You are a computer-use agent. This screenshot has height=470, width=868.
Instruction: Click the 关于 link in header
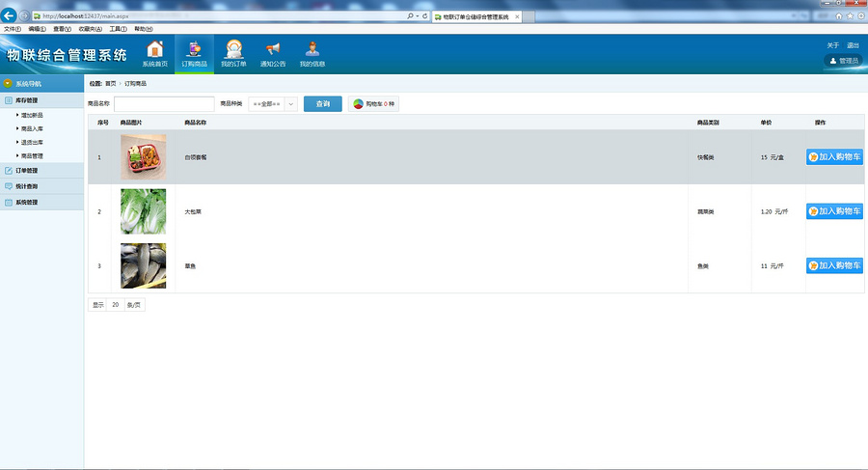pos(833,45)
